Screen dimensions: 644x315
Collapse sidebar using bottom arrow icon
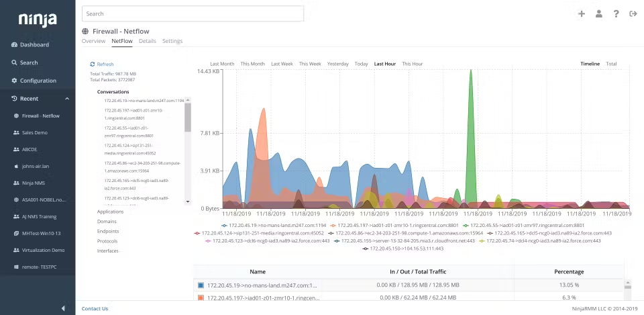tap(63, 308)
